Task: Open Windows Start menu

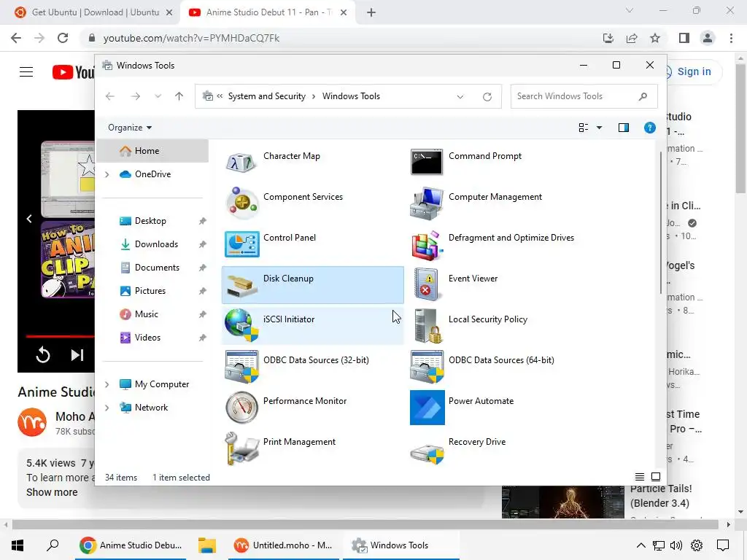Action: [18, 545]
